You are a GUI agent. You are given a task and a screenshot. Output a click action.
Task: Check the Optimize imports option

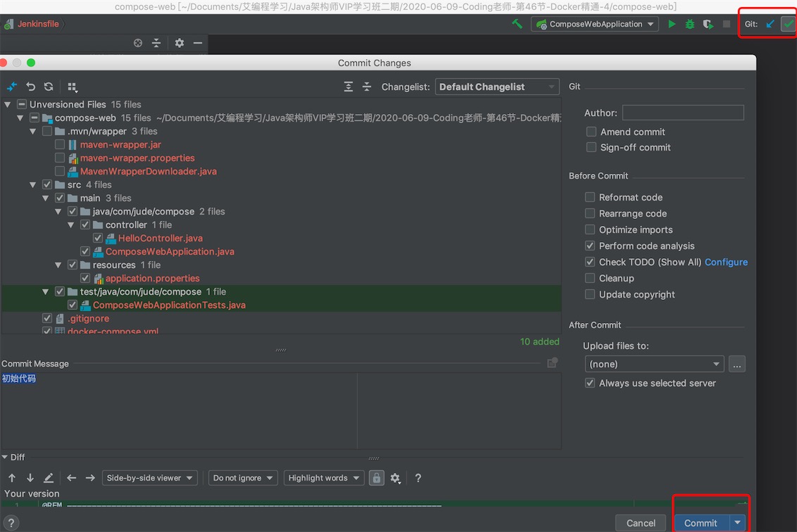(589, 229)
